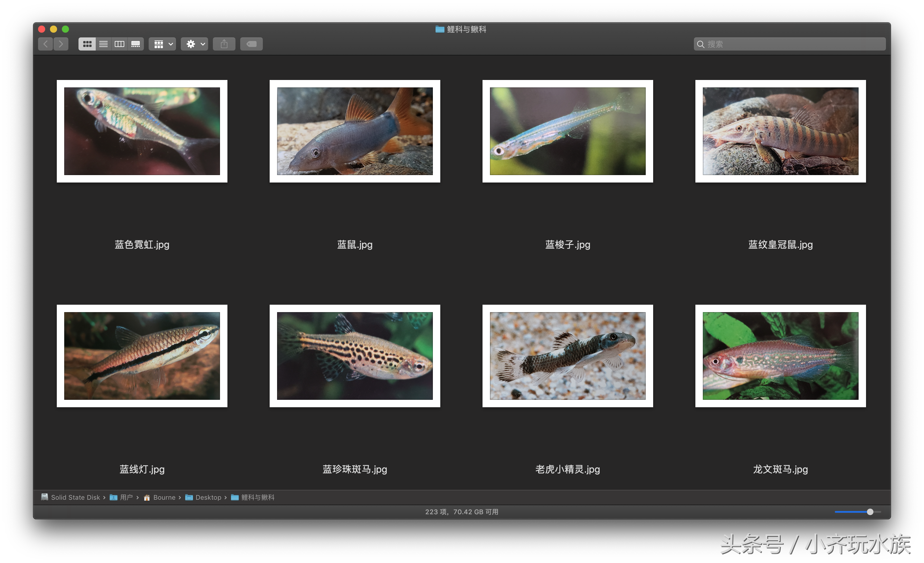Select the 蓝纹皇冠鼠.jpg thumbnail image
This screenshot has height=563, width=924.
pyautogui.click(x=780, y=131)
